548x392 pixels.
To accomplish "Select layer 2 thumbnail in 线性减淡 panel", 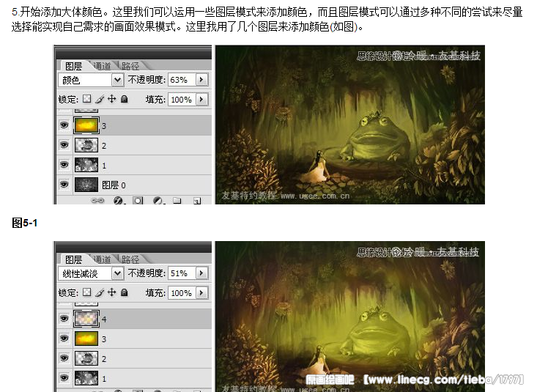I will 86,358.
